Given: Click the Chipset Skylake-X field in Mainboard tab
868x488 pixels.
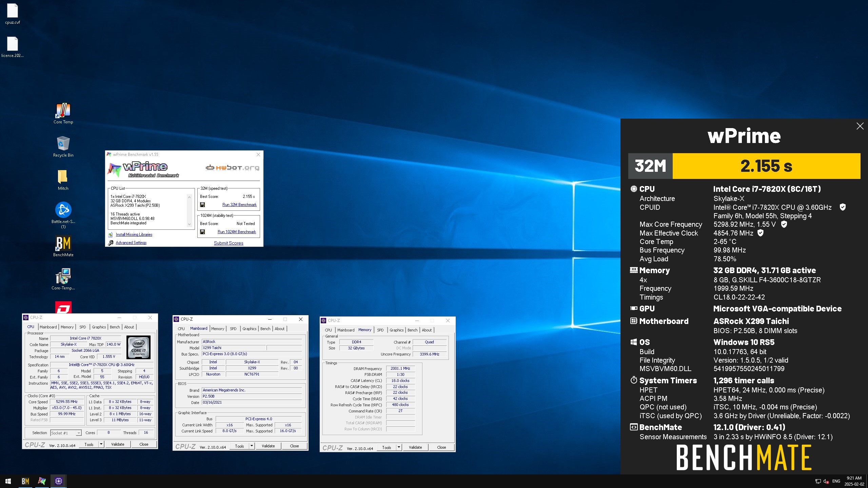Looking at the screenshot, I should pos(252,362).
